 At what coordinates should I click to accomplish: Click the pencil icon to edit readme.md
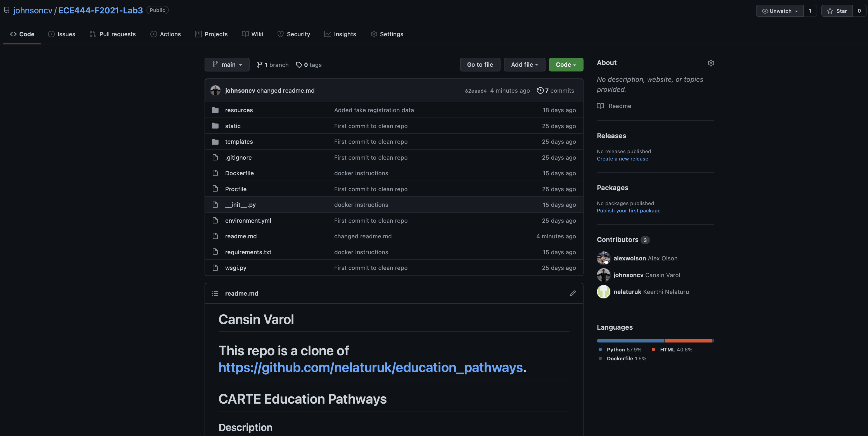[x=573, y=293]
